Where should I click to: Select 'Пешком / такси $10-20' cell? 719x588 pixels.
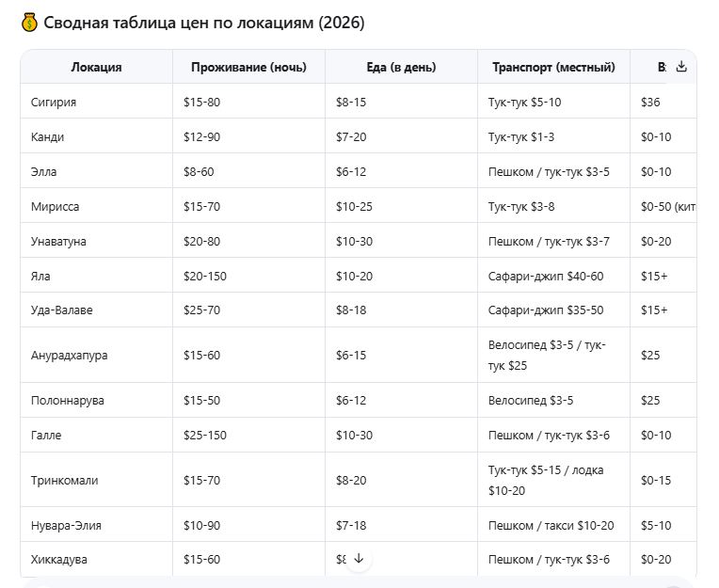[x=551, y=525]
